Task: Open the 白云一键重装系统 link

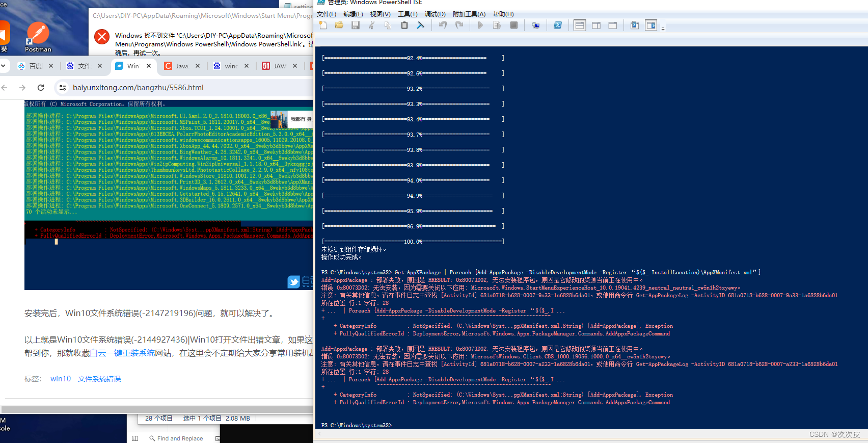Action: (122, 353)
